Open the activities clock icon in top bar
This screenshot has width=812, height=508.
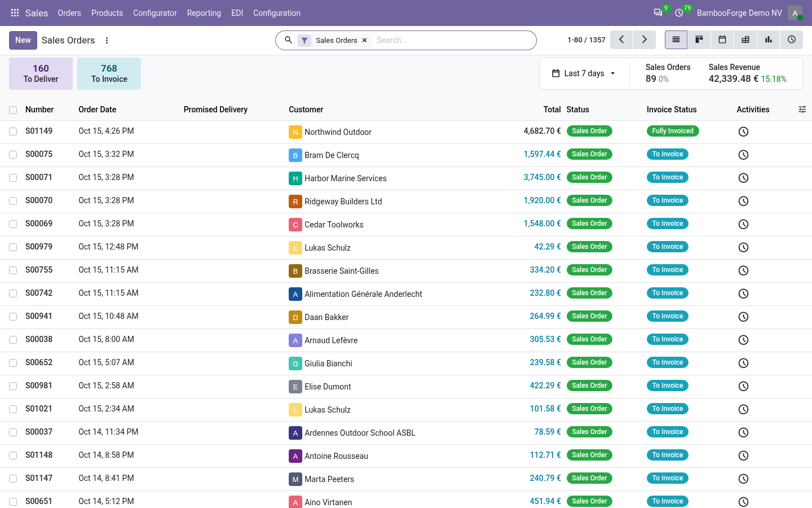(x=679, y=13)
